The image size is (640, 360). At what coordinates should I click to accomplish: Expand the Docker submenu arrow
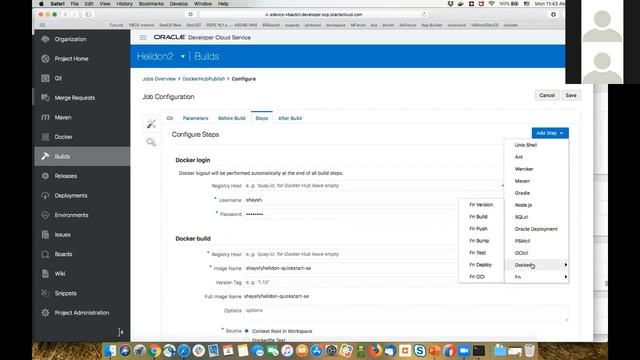tap(565, 265)
